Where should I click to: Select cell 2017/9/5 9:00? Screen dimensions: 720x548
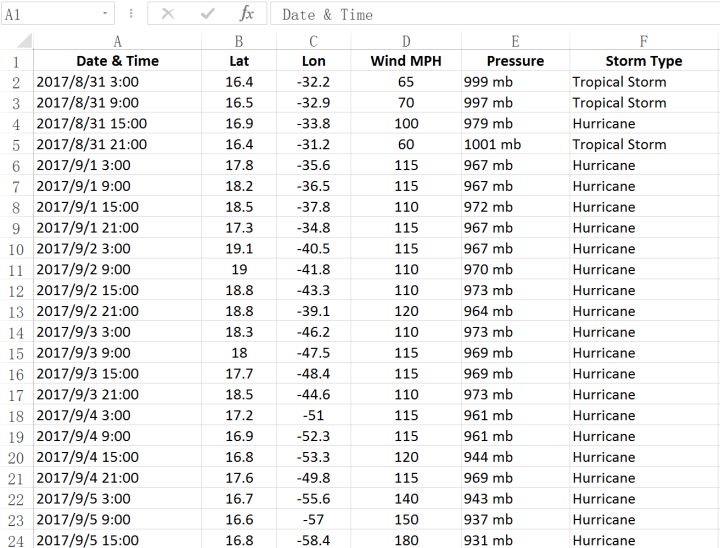click(118, 520)
